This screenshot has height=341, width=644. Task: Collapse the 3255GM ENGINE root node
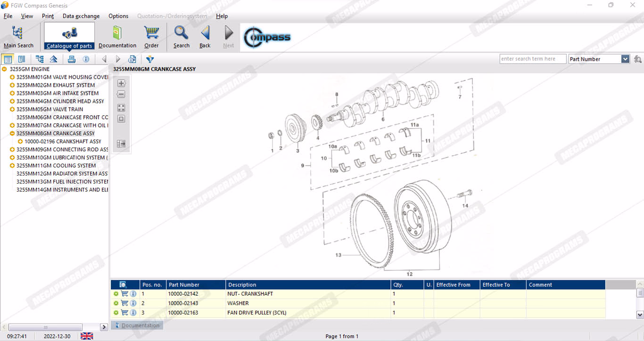click(x=4, y=69)
